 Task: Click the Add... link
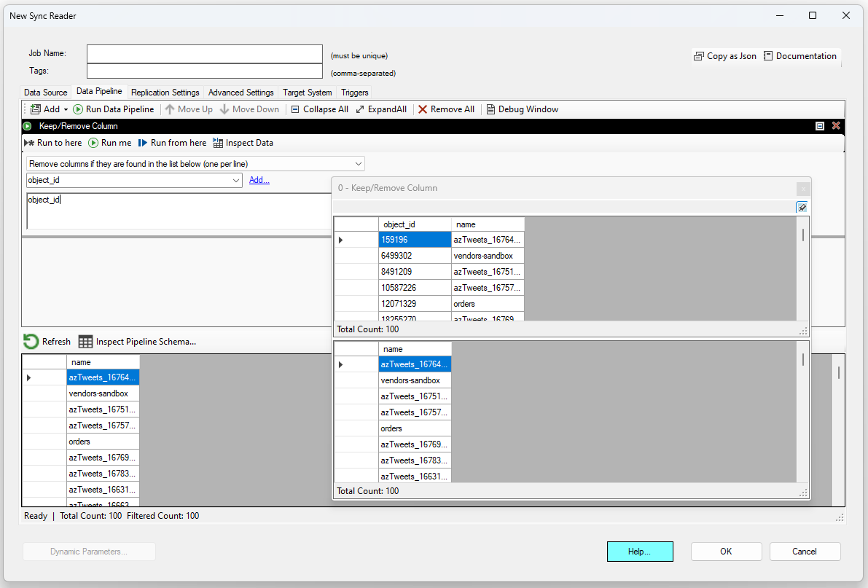[x=259, y=180]
